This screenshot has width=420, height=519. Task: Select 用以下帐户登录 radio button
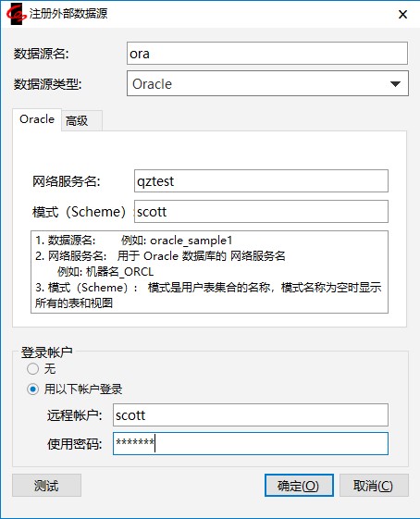[32, 389]
